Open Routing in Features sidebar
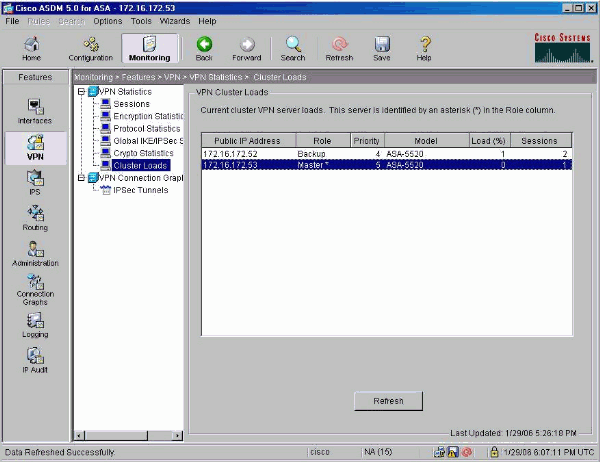The height and width of the screenshot is (462, 600). 35,217
